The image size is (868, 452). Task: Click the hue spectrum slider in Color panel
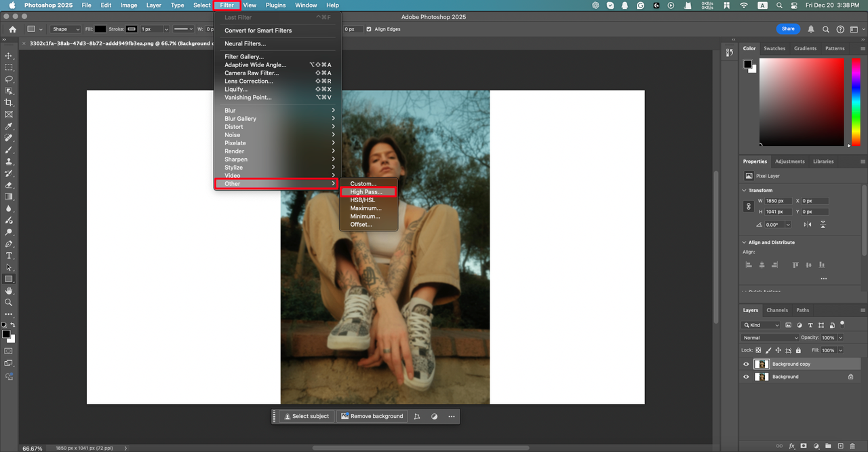(856, 102)
